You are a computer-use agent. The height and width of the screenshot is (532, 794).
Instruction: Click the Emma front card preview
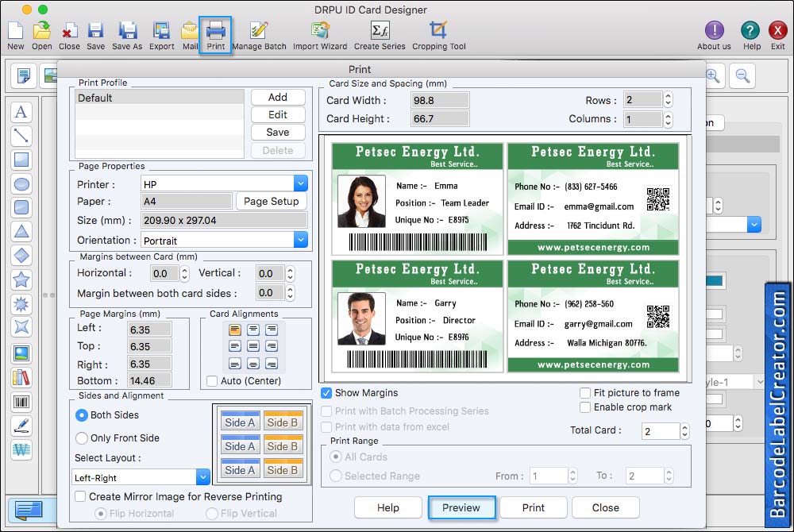418,199
